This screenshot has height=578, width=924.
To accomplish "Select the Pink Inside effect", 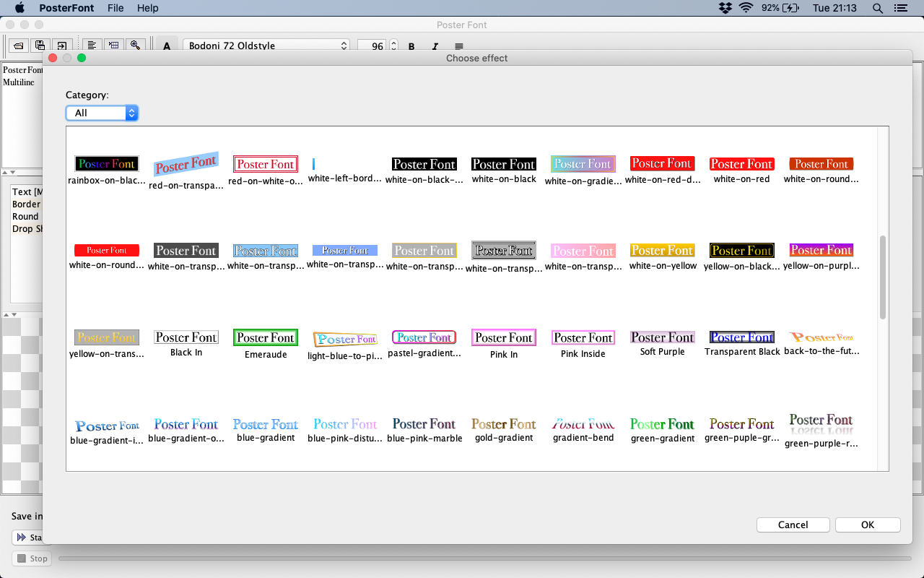I will 583,337.
